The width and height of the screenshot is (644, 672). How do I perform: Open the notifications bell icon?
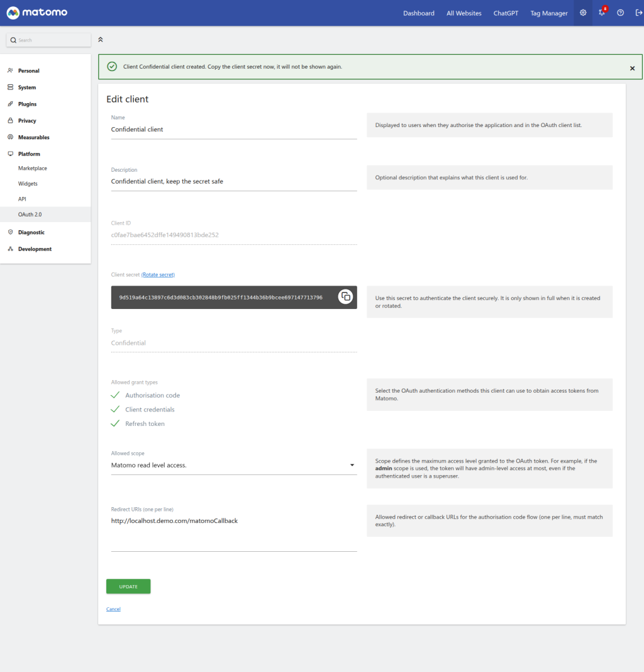coord(602,13)
